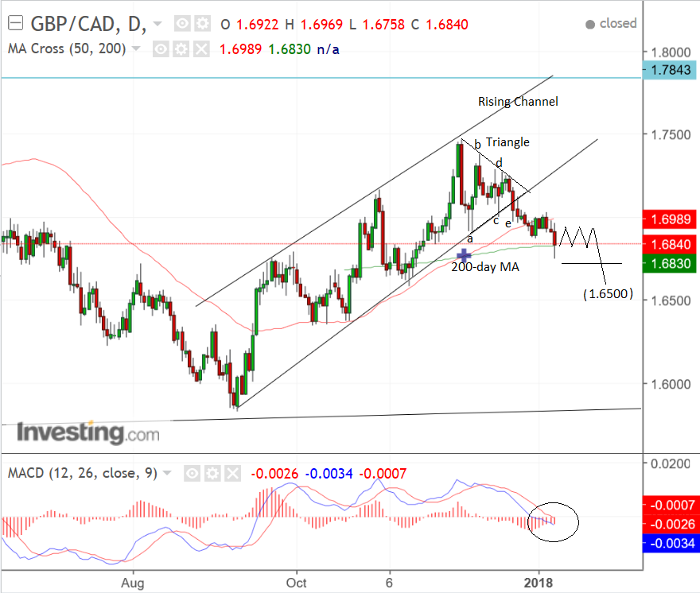This screenshot has width=700, height=593.
Task: Click the 'n/a' value in MA Cross legend
Action: tap(328, 49)
